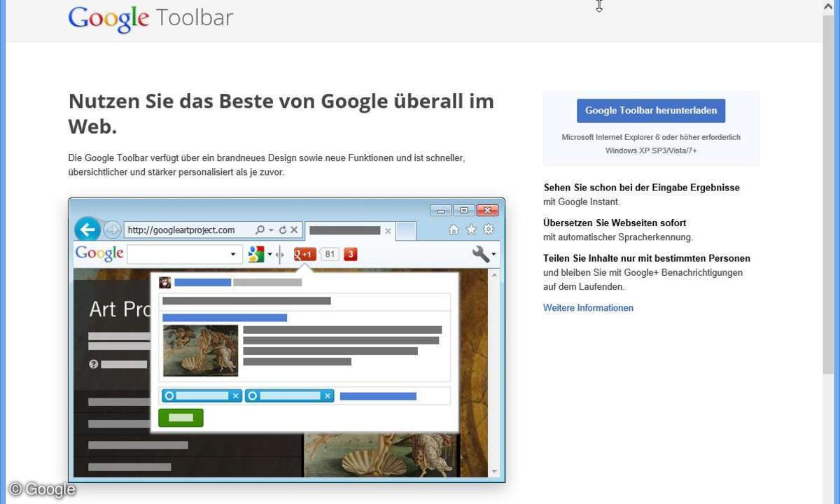Click the 'Sehen Sie schon bei der Eingabe Ergebnisse' text
The image size is (840, 504).
coord(641,188)
